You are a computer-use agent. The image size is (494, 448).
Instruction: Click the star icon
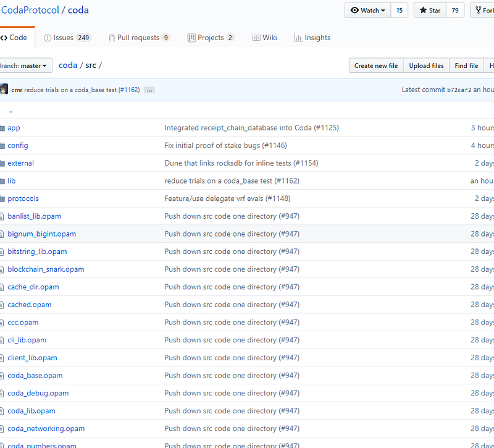tap(423, 11)
